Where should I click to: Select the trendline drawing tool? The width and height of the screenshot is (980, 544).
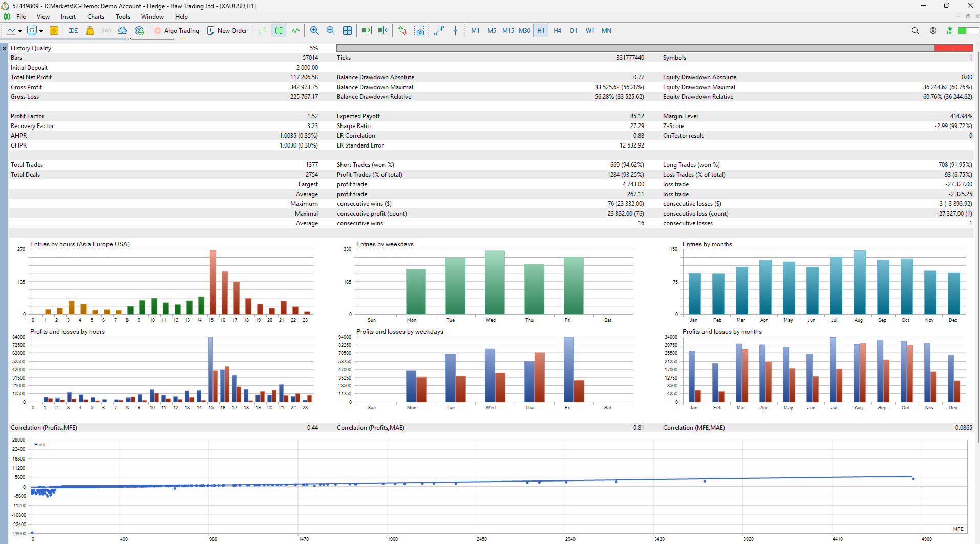[x=439, y=31]
